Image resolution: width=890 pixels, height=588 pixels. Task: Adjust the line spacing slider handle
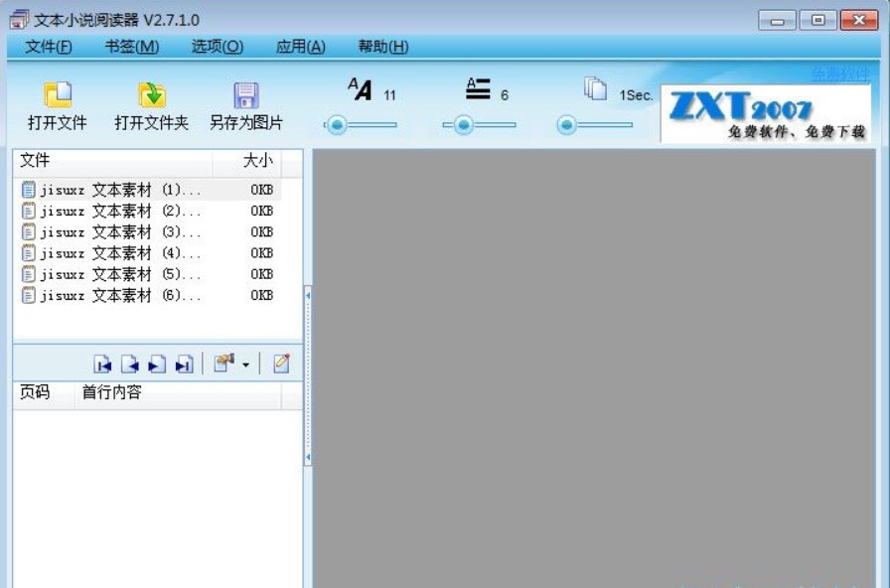(464, 125)
